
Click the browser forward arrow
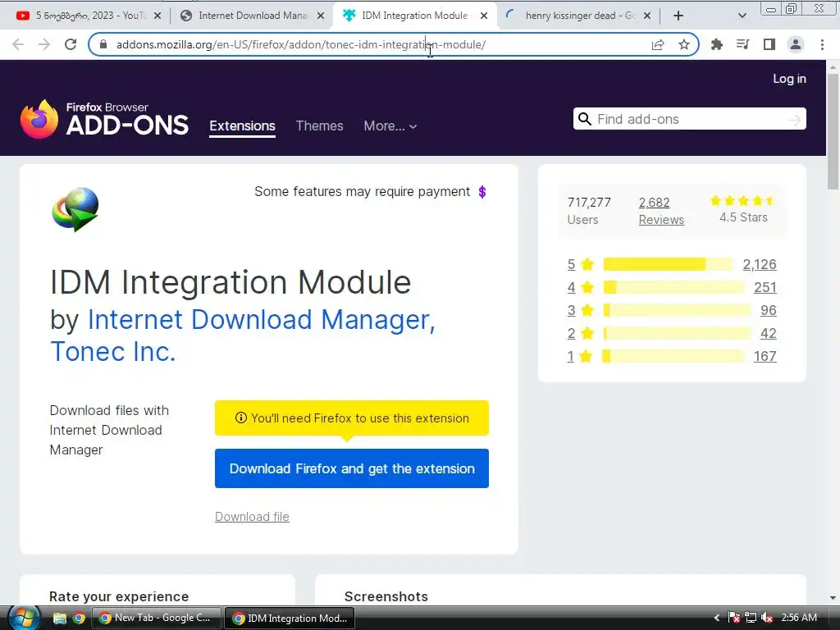[x=44, y=44]
